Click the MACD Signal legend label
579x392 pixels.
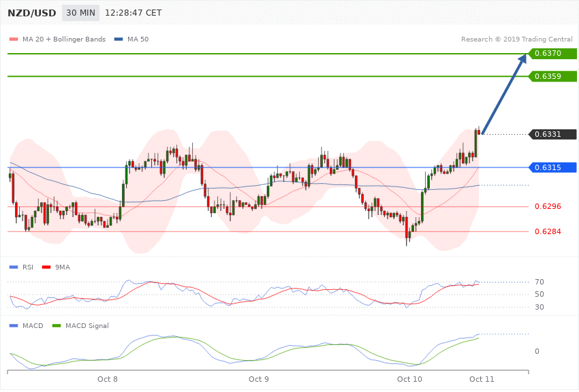(87, 325)
